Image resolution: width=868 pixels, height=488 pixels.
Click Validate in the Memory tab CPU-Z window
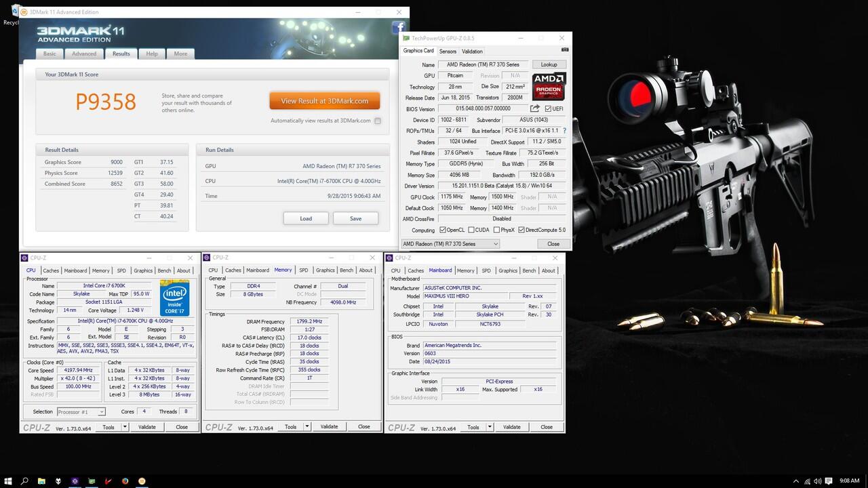pos(329,427)
